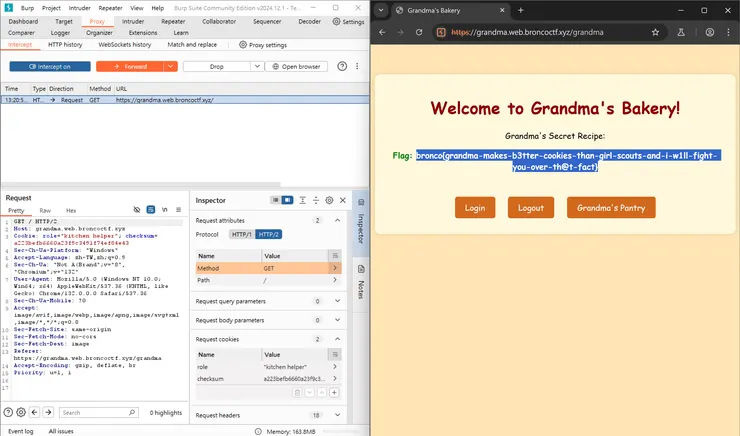
Task: Open the Forward button dropdown arrow
Action: (172, 66)
